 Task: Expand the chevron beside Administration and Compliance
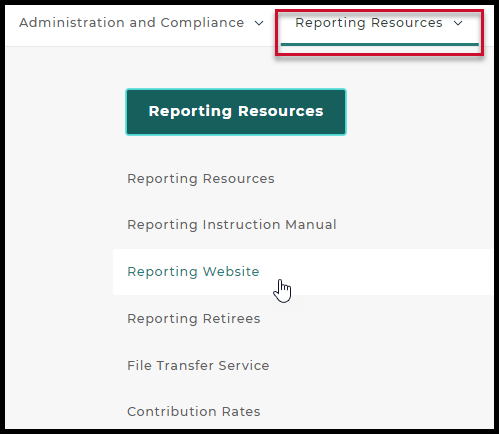pos(259,23)
